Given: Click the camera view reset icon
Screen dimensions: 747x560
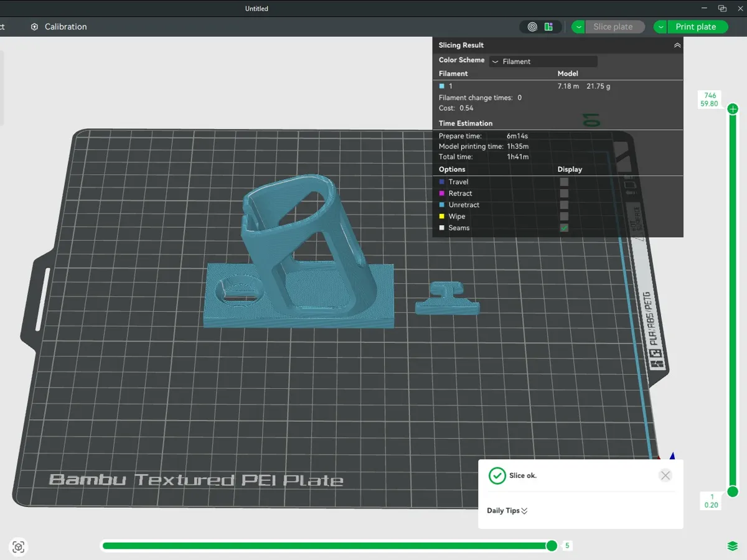Looking at the screenshot, I should pos(19,547).
